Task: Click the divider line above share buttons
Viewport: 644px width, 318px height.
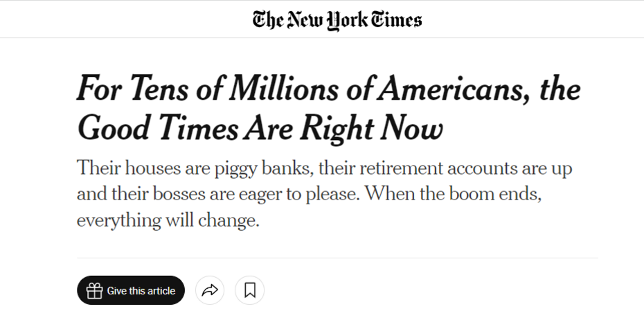Action: 337,258
